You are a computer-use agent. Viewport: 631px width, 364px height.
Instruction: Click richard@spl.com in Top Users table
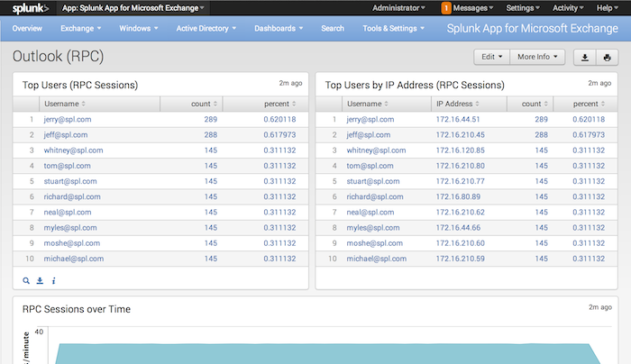pyautogui.click(x=72, y=196)
